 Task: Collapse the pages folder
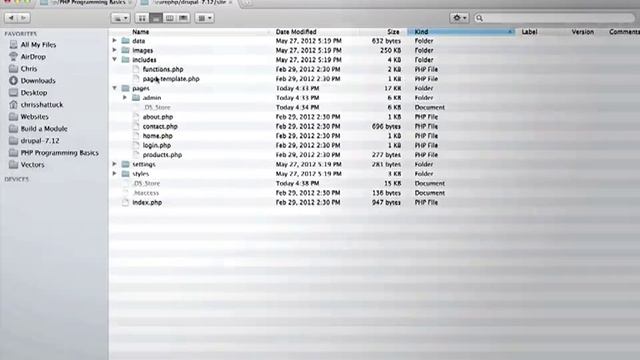[x=115, y=88]
